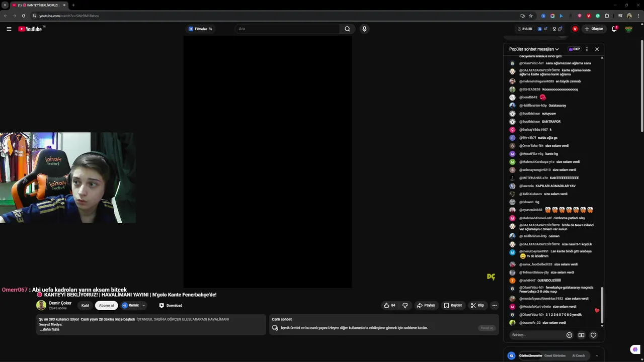The width and height of the screenshot is (644, 362).
Task: Click the chat panel scrollbar
Action: tap(602, 304)
